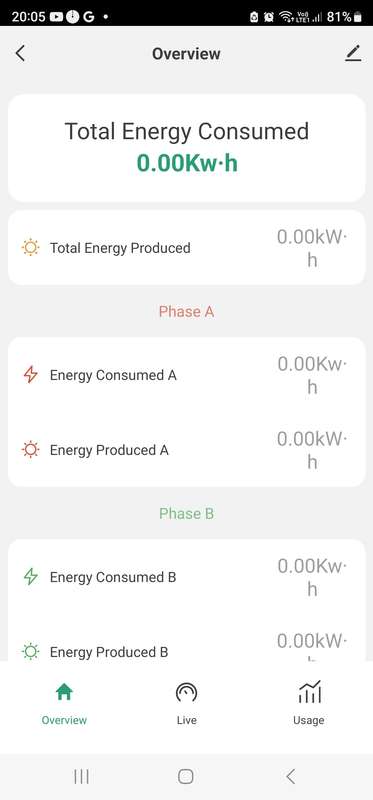Tap the Energy Produced A sun icon
The image size is (373, 800).
[x=31, y=449]
